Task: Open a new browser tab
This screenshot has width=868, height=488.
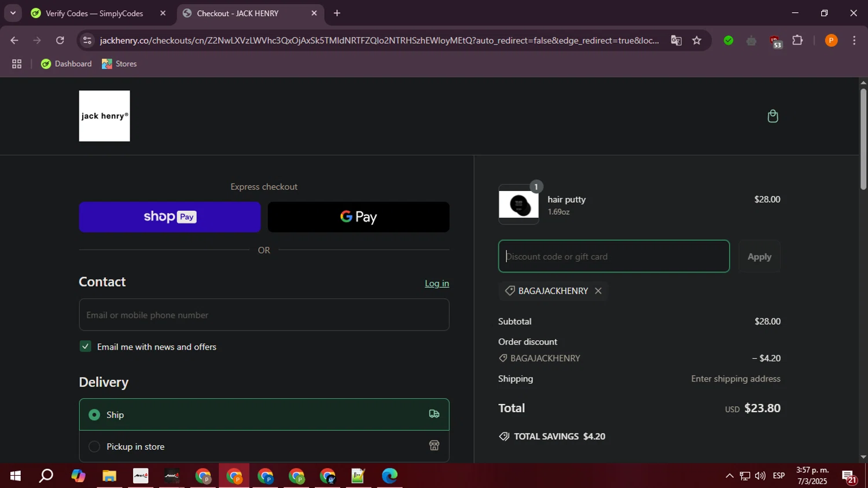Action: (x=337, y=13)
